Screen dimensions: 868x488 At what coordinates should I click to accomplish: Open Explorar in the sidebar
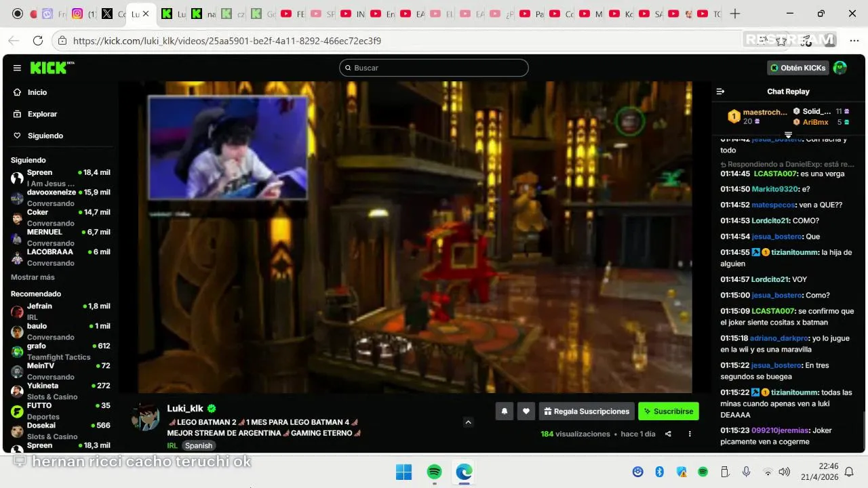point(42,114)
